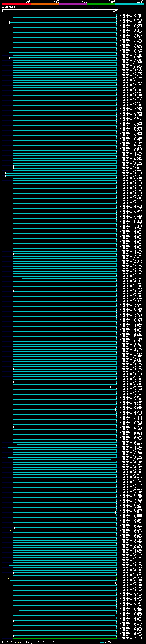Open hit UniRef100_P34113
This screenshot has width=146, height=644.
pyautogui.click(x=131, y=512)
